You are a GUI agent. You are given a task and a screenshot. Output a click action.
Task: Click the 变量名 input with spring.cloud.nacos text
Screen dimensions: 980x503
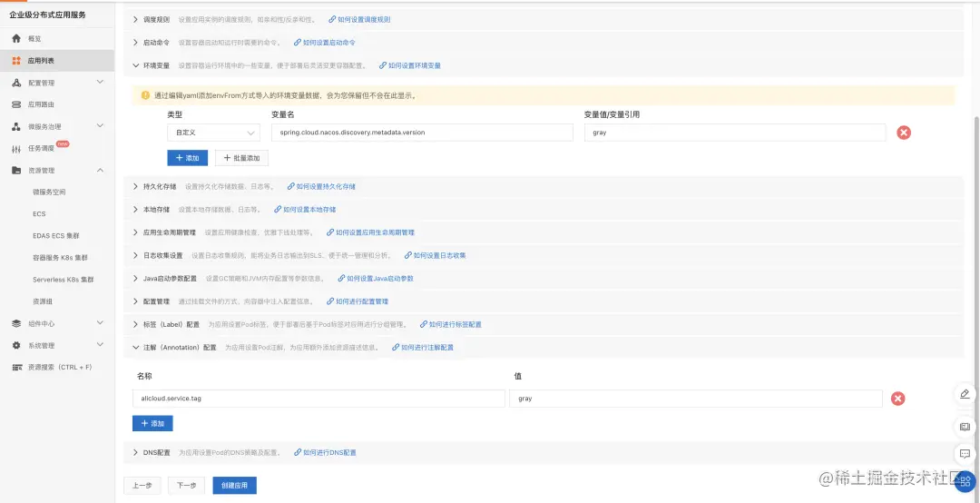click(x=423, y=133)
